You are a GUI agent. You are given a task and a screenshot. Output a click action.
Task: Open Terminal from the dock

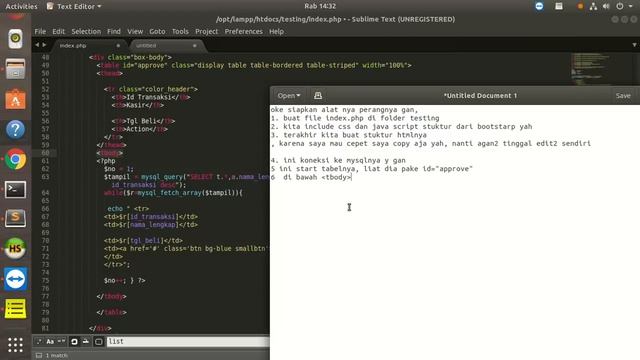(16, 189)
